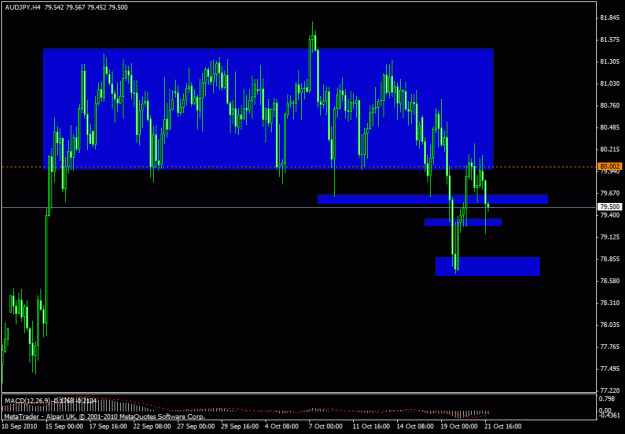Click the 79.125 price axis label
The image size is (625, 434).
610,237
